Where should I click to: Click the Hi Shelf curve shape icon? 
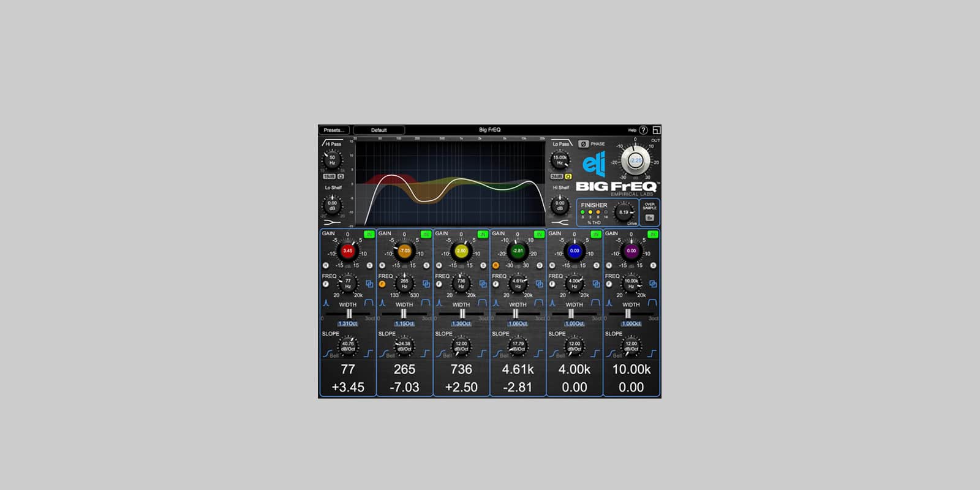[x=560, y=222]
